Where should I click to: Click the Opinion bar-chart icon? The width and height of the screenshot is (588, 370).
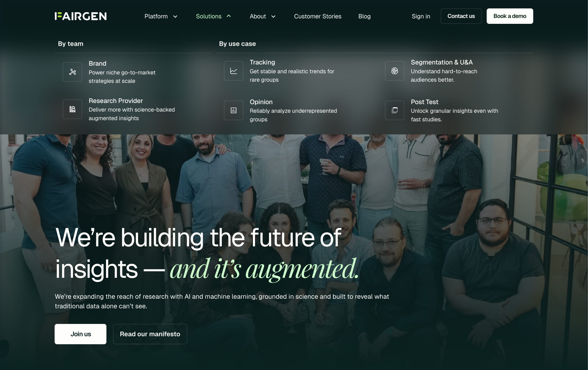point(233,110)
